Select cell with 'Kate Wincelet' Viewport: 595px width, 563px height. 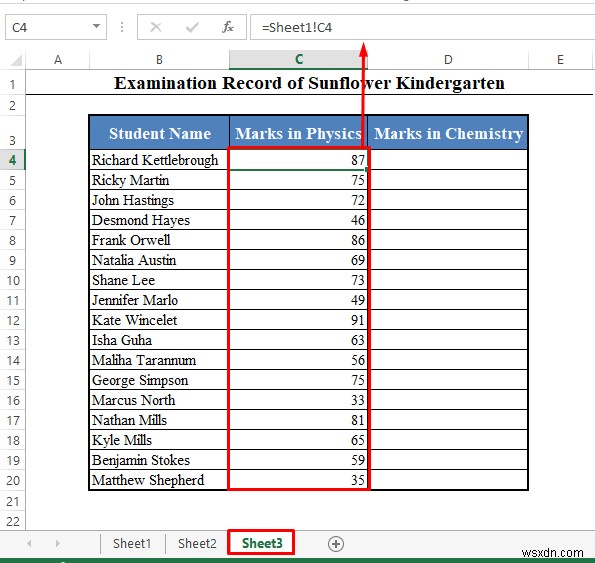[159, 320]
